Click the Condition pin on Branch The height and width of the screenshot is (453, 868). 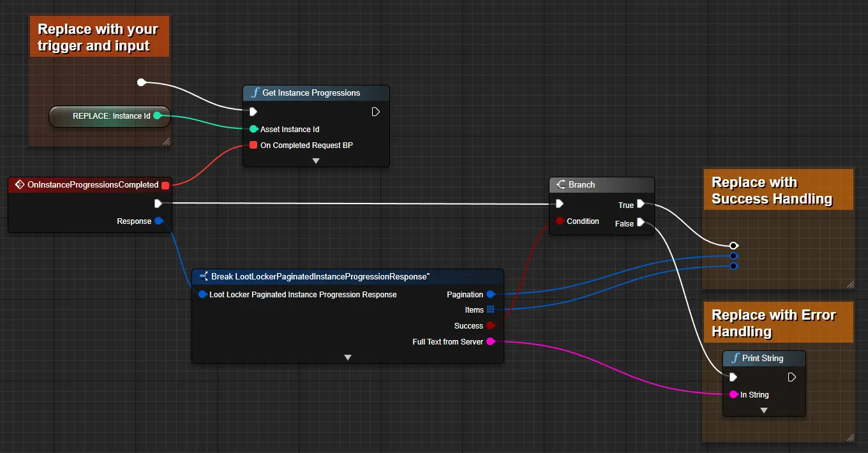pyautogui.click(x=560, y=221)
